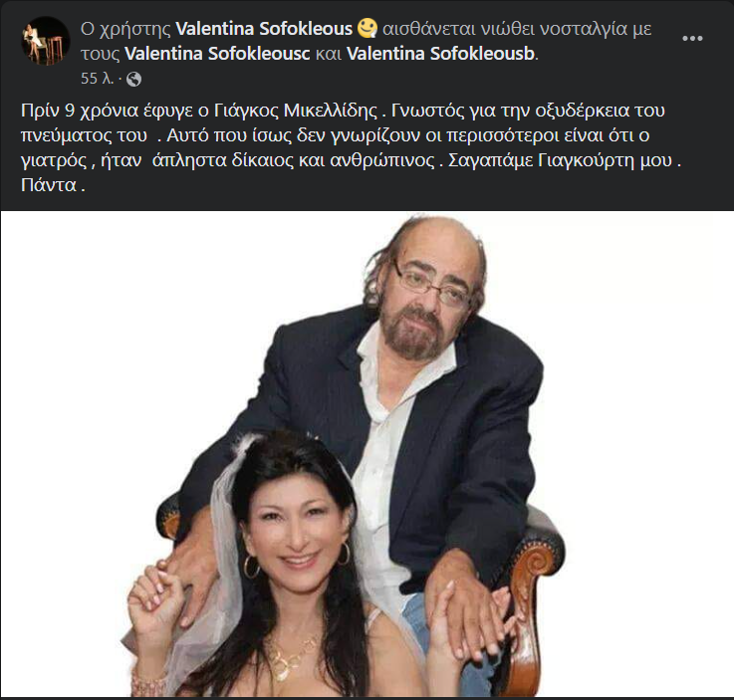Image resolution: width=734 pixels, height=700 pixels.
Task: Open tagged profile Valentina Sofokleousb
Action: tap(440, 54)
